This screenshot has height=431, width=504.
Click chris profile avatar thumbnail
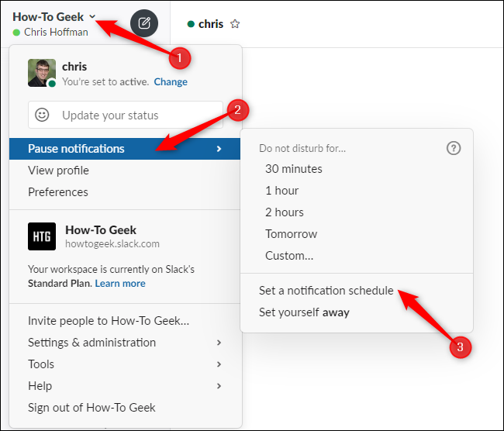42,74
